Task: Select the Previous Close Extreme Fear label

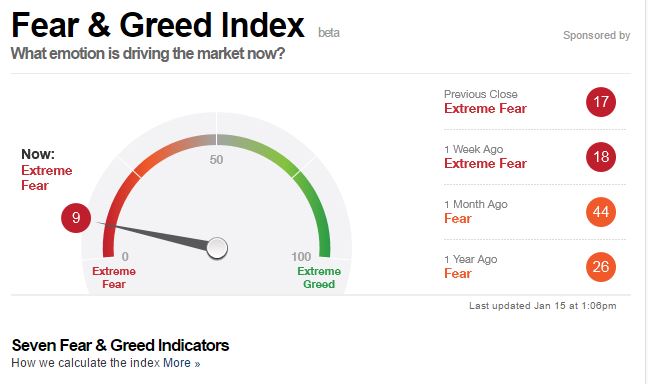Action: 485,108
